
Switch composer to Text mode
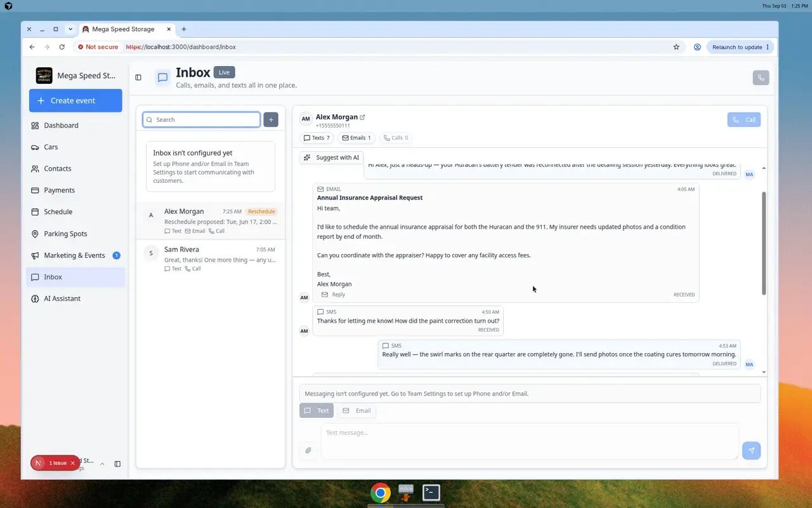point(317,411)
